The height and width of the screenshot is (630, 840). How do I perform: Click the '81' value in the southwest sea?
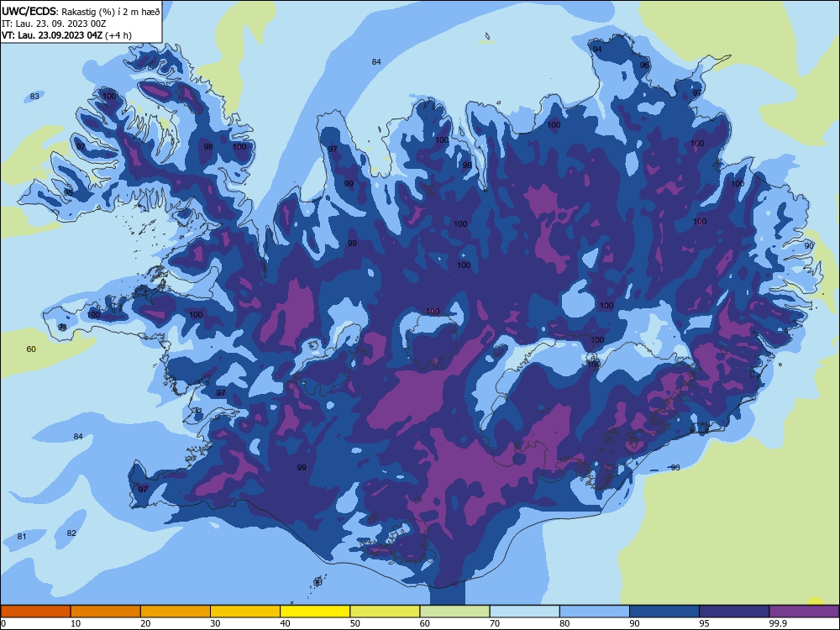coord(22,536)
